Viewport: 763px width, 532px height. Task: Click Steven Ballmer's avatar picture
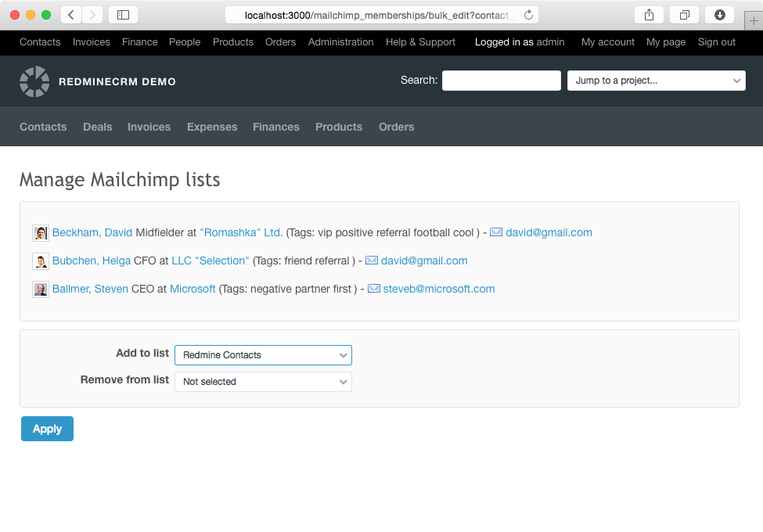click(41, 289)
